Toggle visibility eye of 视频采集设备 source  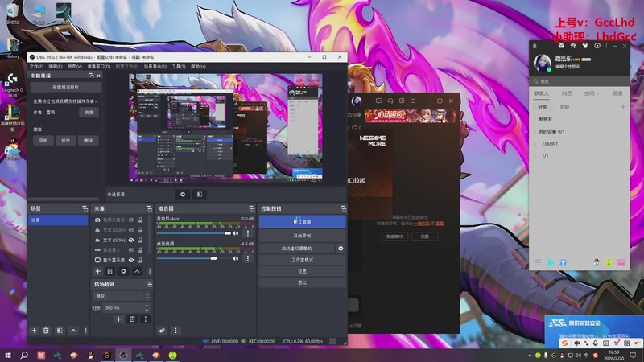click(131, 220)
